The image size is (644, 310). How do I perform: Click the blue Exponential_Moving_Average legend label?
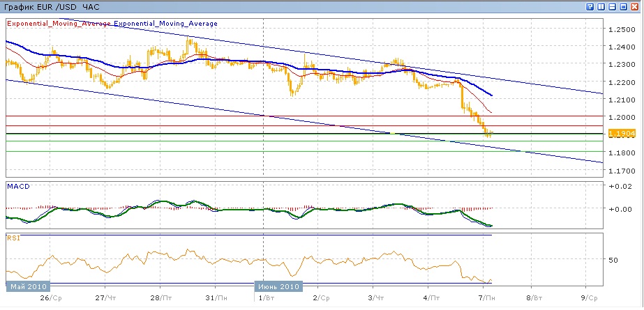(165, 24)
